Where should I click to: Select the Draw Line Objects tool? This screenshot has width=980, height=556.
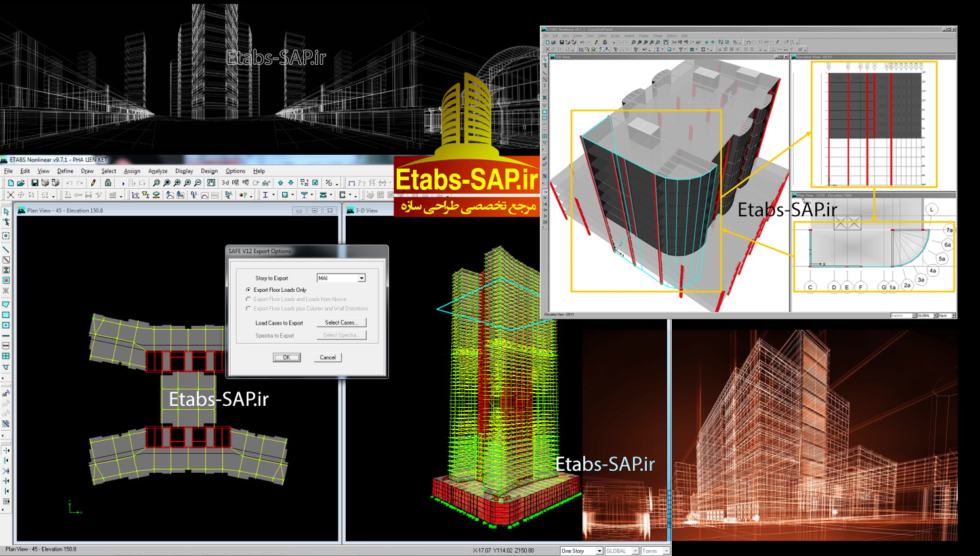coord(6,250)
